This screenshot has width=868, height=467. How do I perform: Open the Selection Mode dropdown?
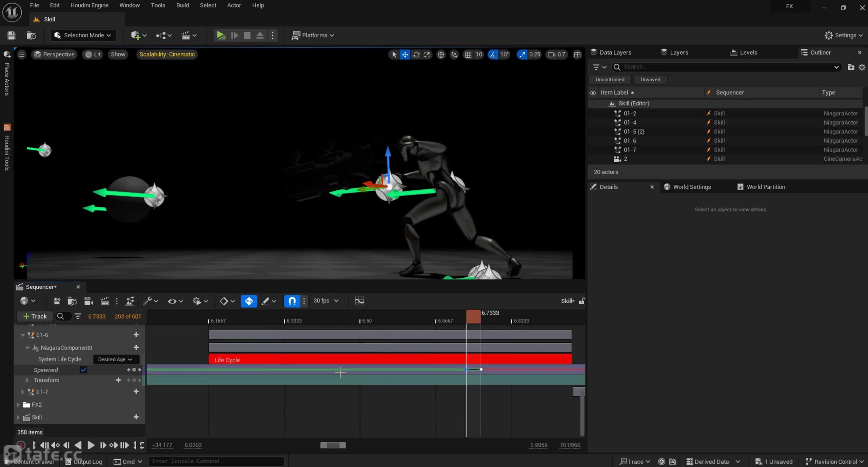tap(83, 35)
